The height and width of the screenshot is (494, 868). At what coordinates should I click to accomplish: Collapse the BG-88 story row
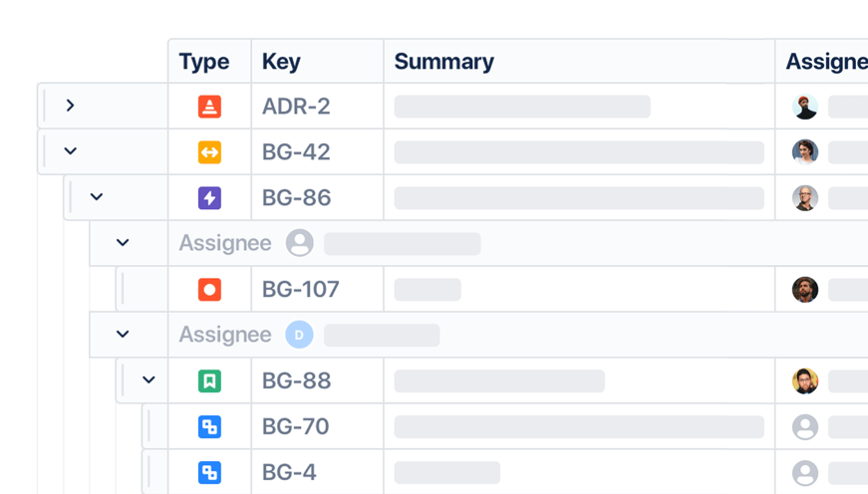(x=148, y=380)
